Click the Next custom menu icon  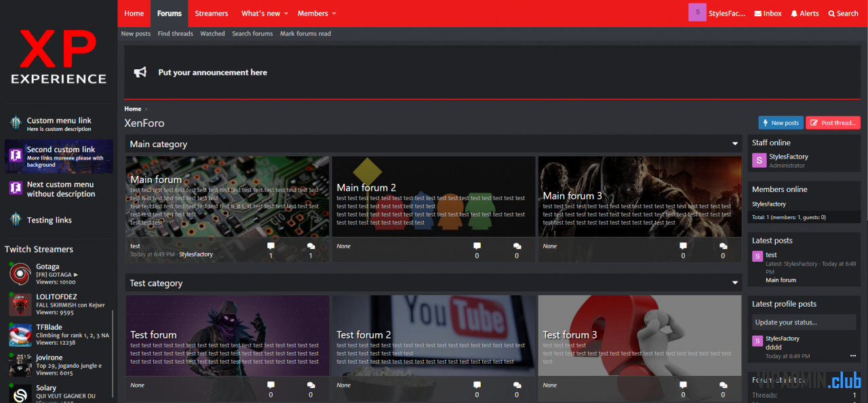pos(16,188)
